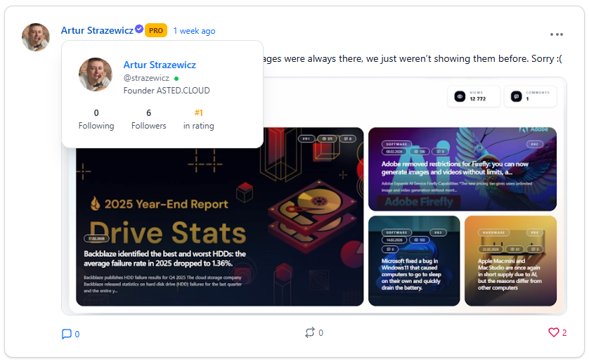Open Artur Strazewicz's small avatar
This screenshot has height=364, width=589.
[x=36, y=37]
